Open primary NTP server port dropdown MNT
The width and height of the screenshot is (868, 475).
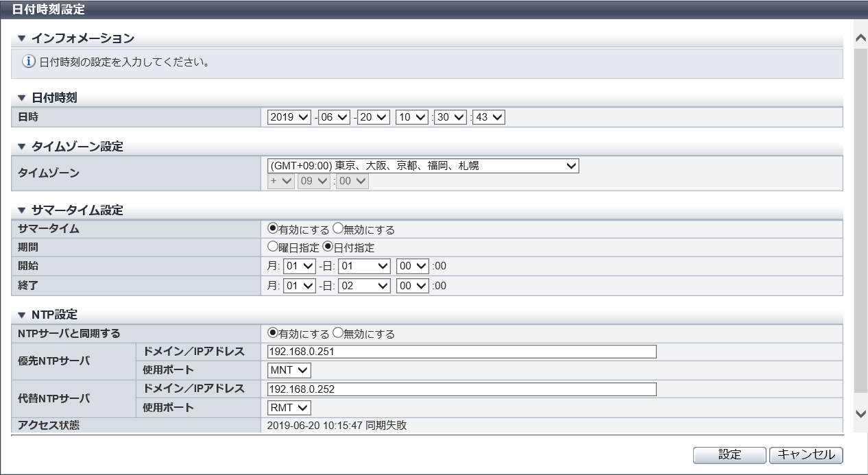tap(289, 370)
